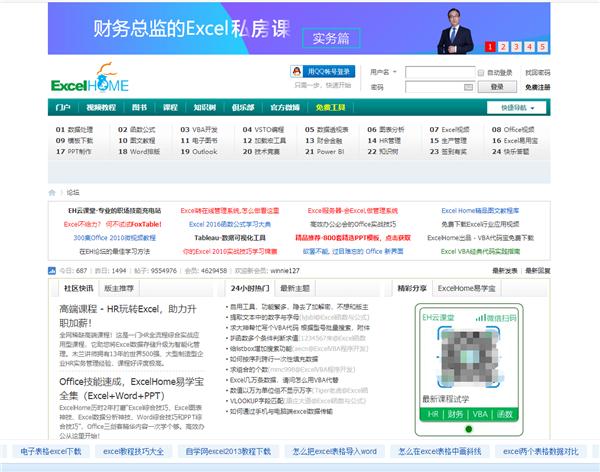Open forum section 14 HR管理

[384, 140]
